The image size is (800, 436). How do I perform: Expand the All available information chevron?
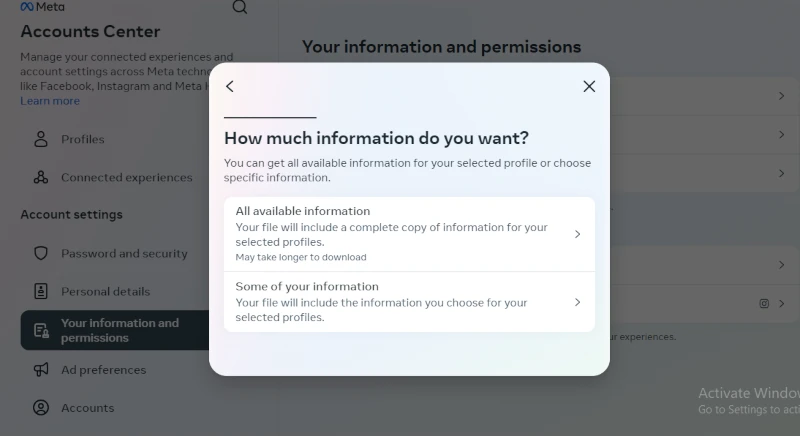(x=578, y=234)
